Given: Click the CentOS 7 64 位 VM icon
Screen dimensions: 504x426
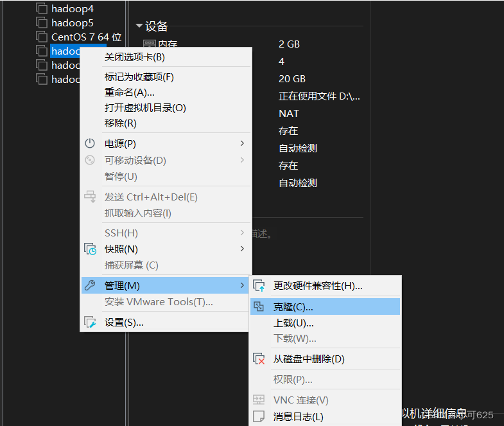Looking at the screenshot, I should [x=42, y=37].
